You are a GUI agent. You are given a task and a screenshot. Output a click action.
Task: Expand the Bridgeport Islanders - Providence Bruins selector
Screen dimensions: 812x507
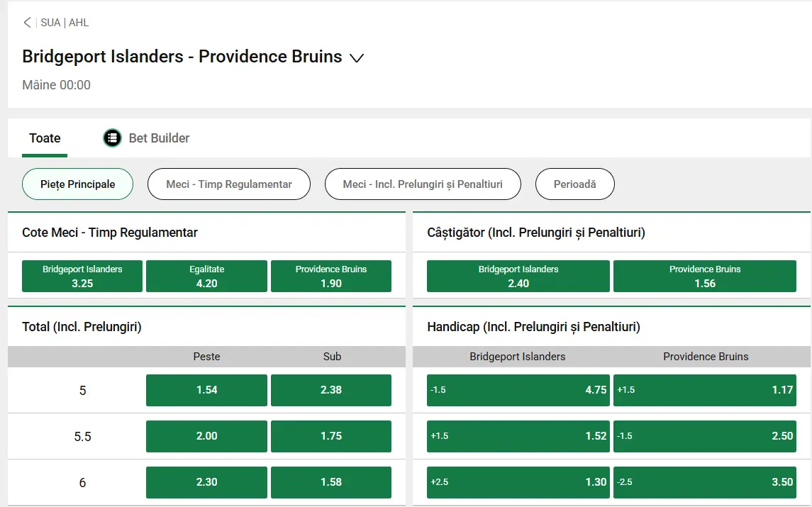click(x=357, y=57)
